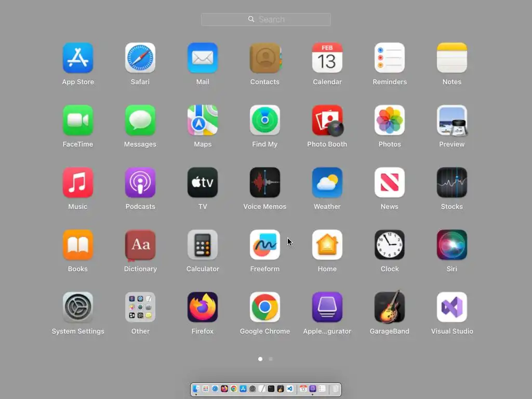The width and height of the screenshot is (532, 399).
Task: Open App Store from the Dock
Action: (243, 389)
